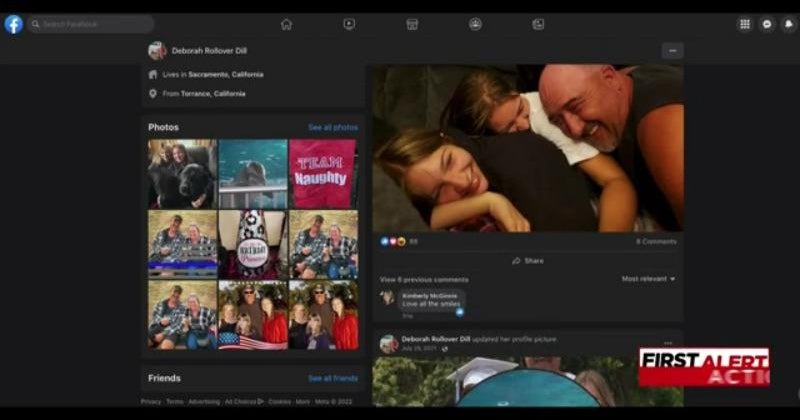The height and width of the screenshot is (420, 800).
Task: Open the 8 Comments count
Action: pos(656,241)
